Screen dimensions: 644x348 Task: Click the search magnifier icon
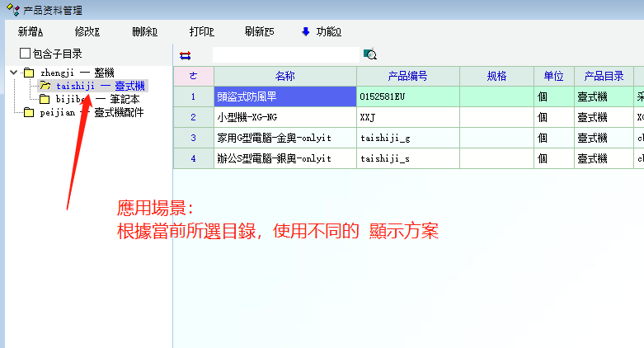point(370,55)
